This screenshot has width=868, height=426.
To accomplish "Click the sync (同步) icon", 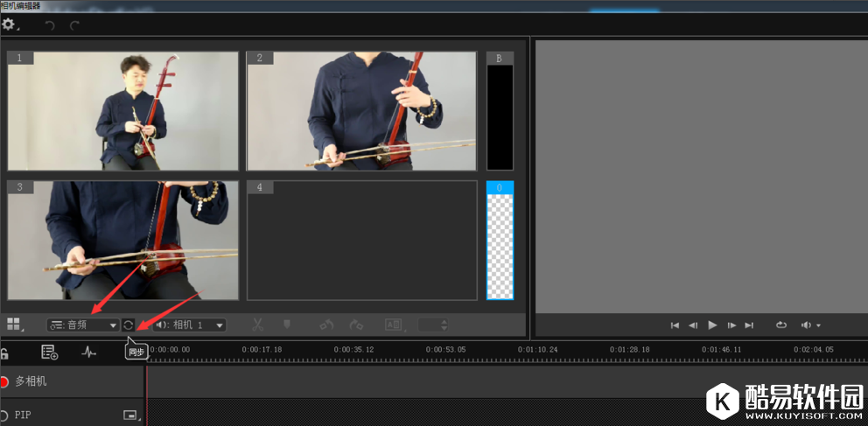I will pos(129,325).
